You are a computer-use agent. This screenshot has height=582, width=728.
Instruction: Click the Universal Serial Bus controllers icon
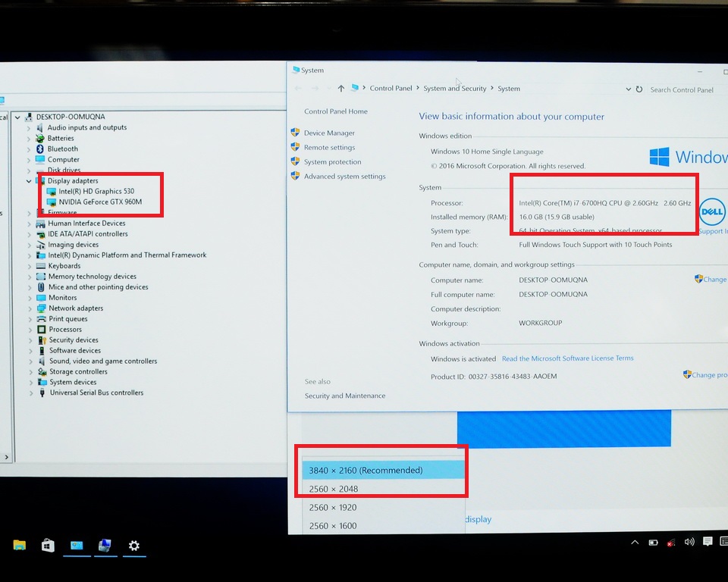pyautogui.click(x=42, y=393)
